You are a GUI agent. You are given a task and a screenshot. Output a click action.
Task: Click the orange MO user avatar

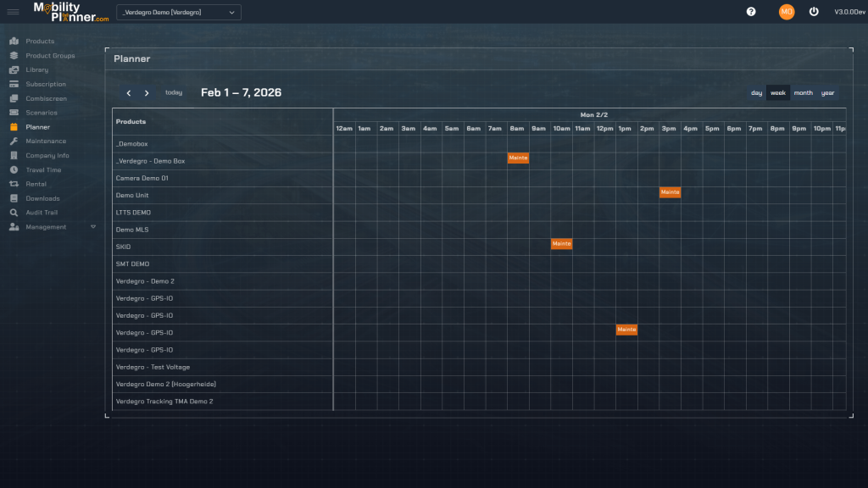787,12
